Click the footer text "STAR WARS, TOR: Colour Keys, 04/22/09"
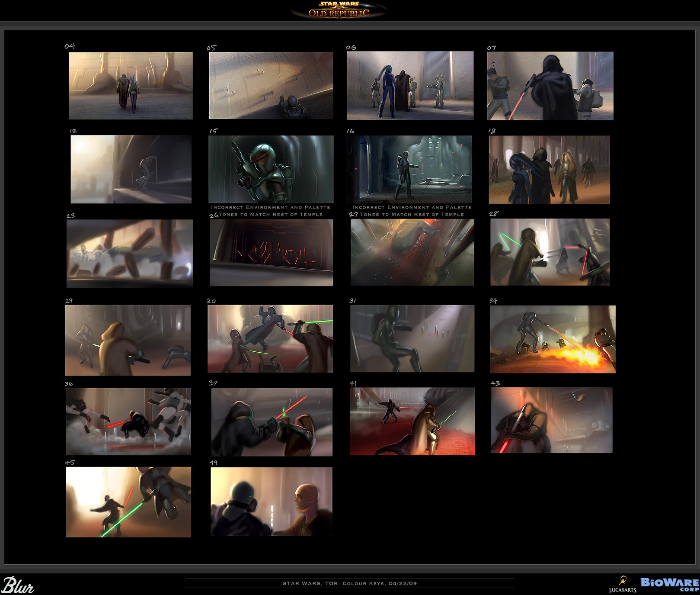Viewport: 700px width, 595px height. (350, 583)
